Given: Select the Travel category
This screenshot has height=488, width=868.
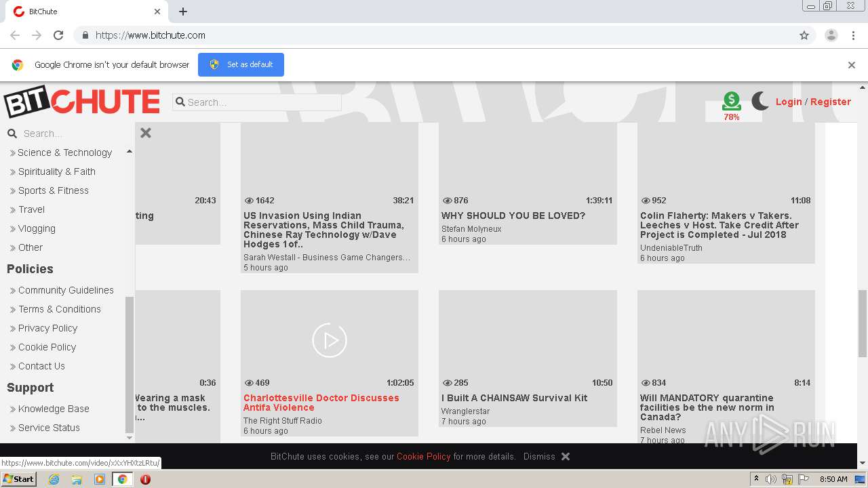Looking at the screenshot, I should (31, 209).
